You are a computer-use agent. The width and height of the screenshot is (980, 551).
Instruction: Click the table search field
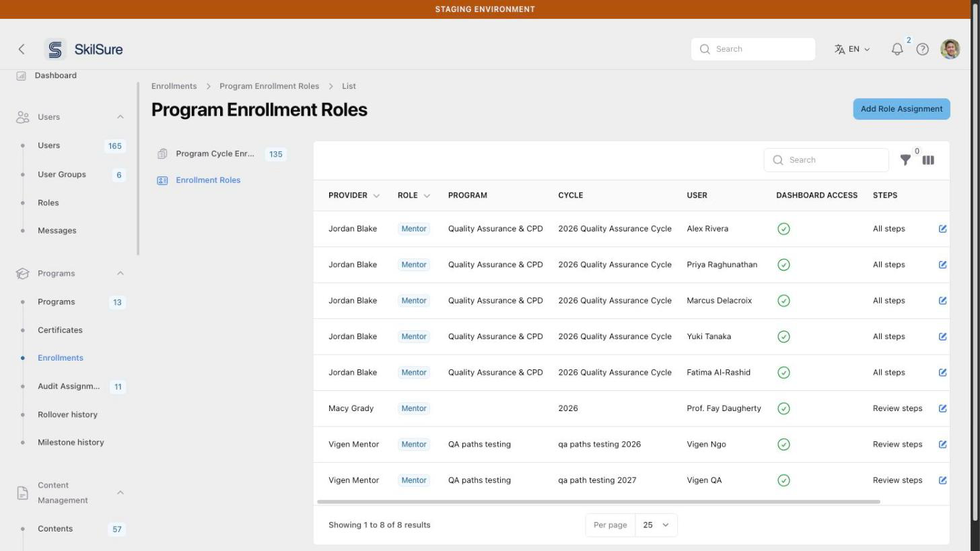(x=827, y=160)
